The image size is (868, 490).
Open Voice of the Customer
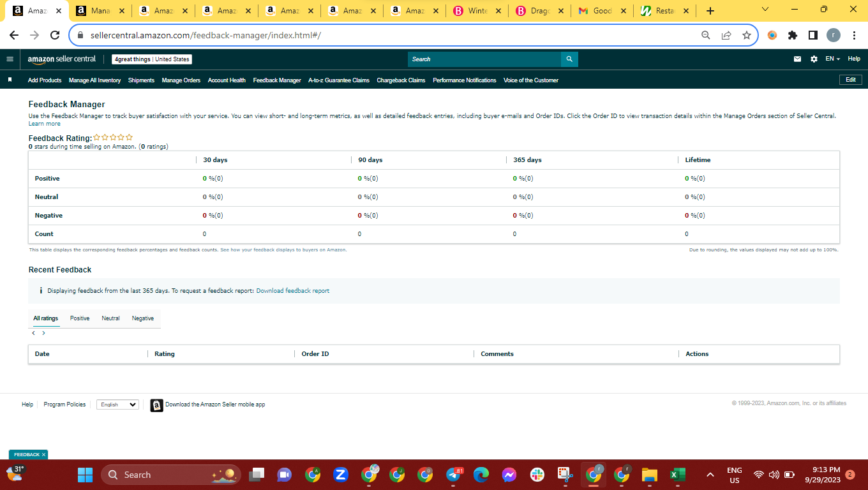tap(531, 80)
